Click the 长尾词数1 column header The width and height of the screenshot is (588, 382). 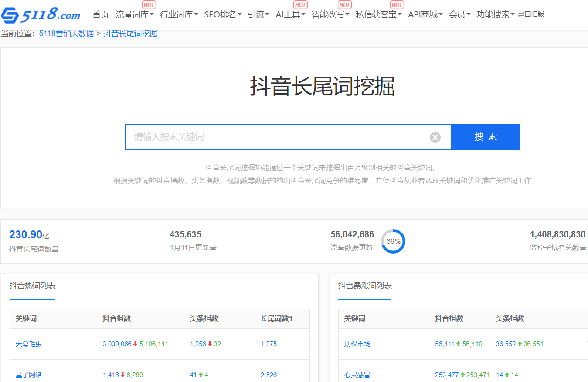click(x=276, y=318)
